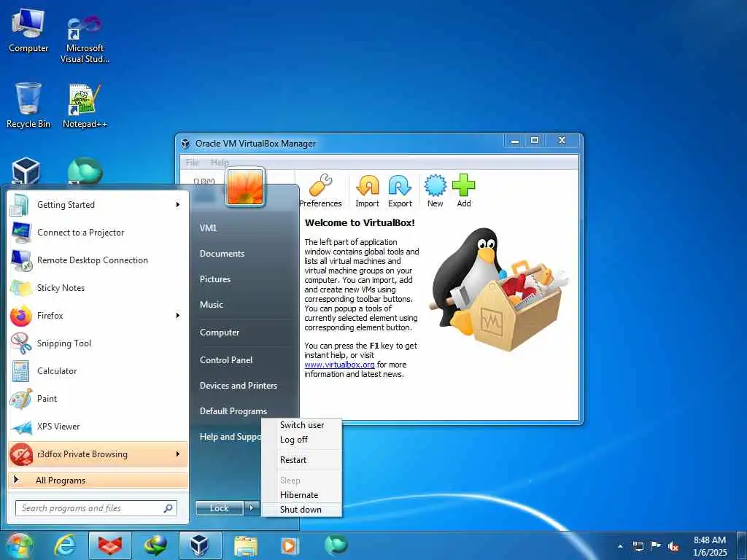Click the muted volume tray icon
This screenshot has width=747, height=560.
(x=673, y=547)
